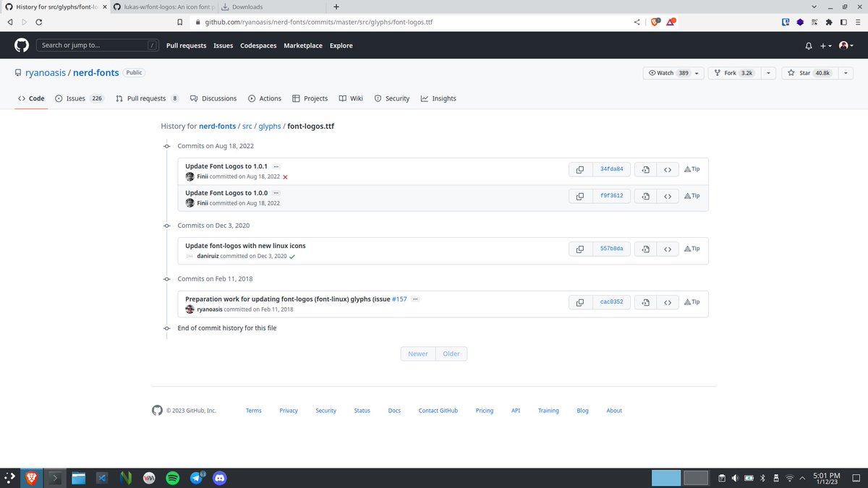The width and height of the screenshot is (868, 488).
Task: Open the create new plus dropdown
Action: [x=825, y=46]
